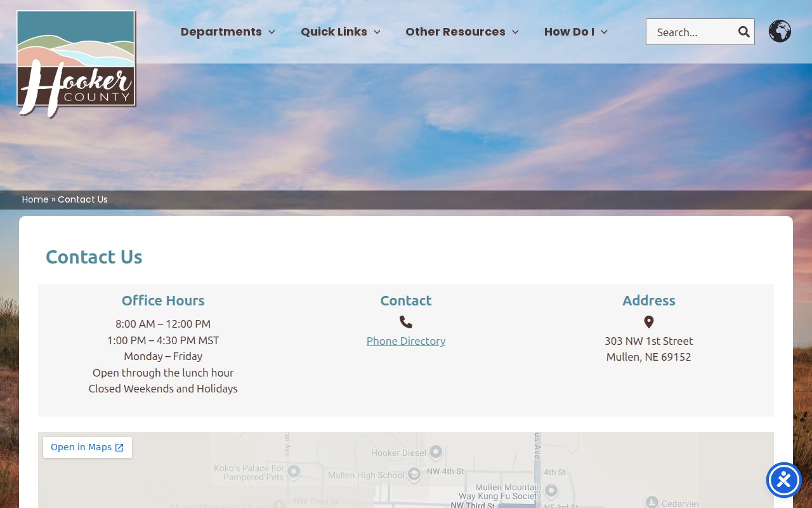Expand the Quick Links menu
The height and width of the screenshot is (508, 812).
point(341,32)
